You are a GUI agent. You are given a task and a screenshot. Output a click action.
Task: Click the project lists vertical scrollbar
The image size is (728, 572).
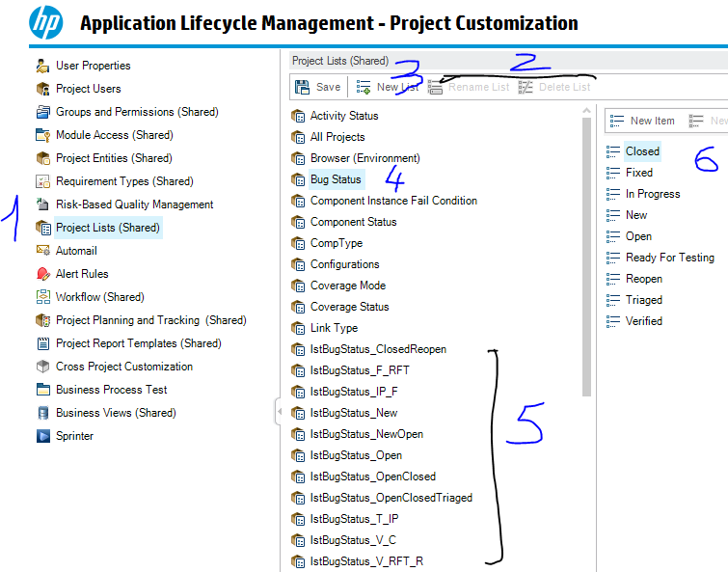coord(586,251)
